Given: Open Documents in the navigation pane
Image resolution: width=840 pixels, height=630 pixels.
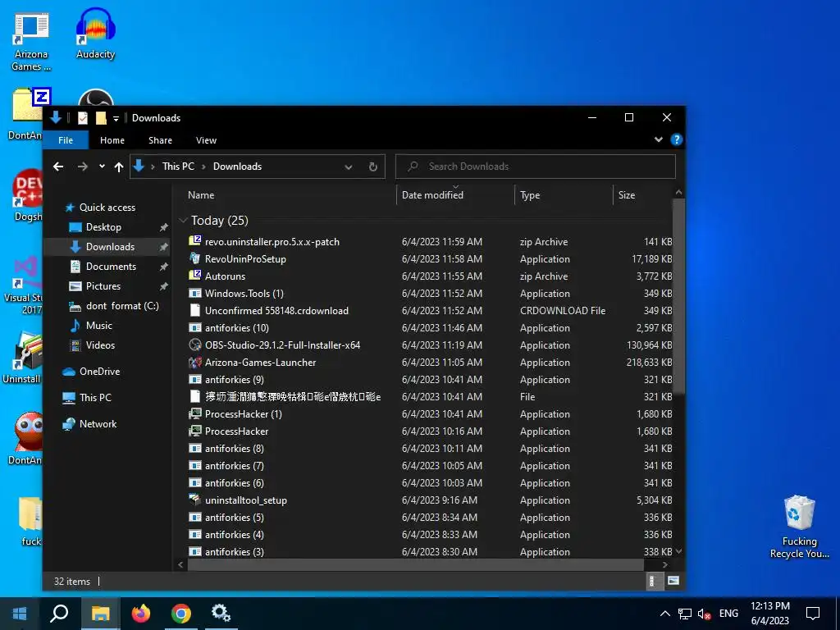Looking at the screenshot, I should coord(111,267).
